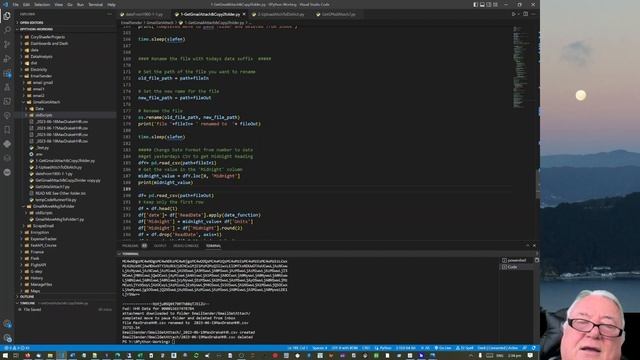Switch to the Debug Console panel tab
The image size is (640, 360).
point(186,246)
